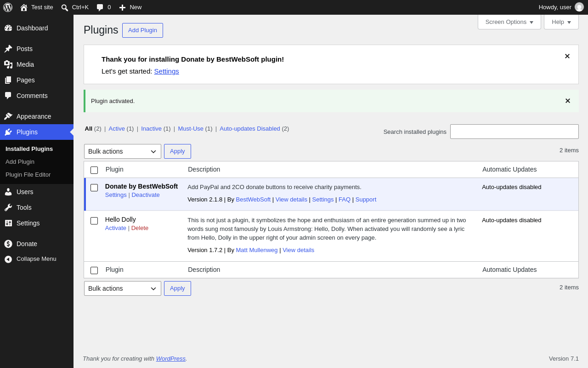Click the Media icon in the sidebar
This screenshot has height=368, width=588.
pos(8,64)
